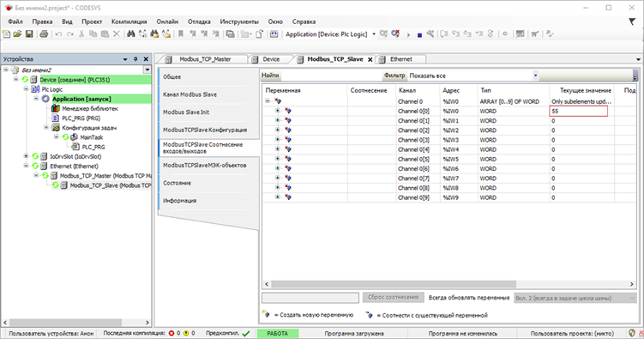Expand the Channel 0[1] row

pyautogui.click(x=277, y=120)
